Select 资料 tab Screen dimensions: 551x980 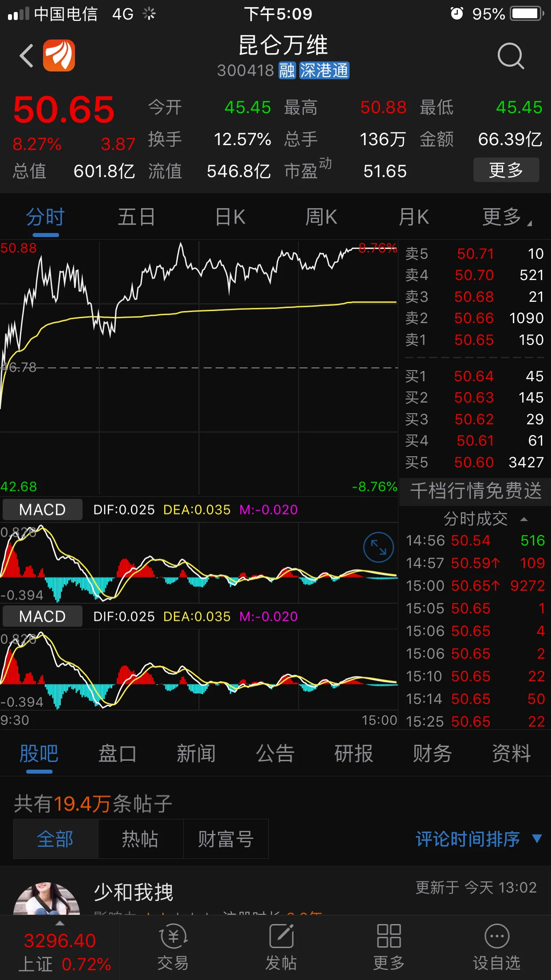(x=511, y=754)
